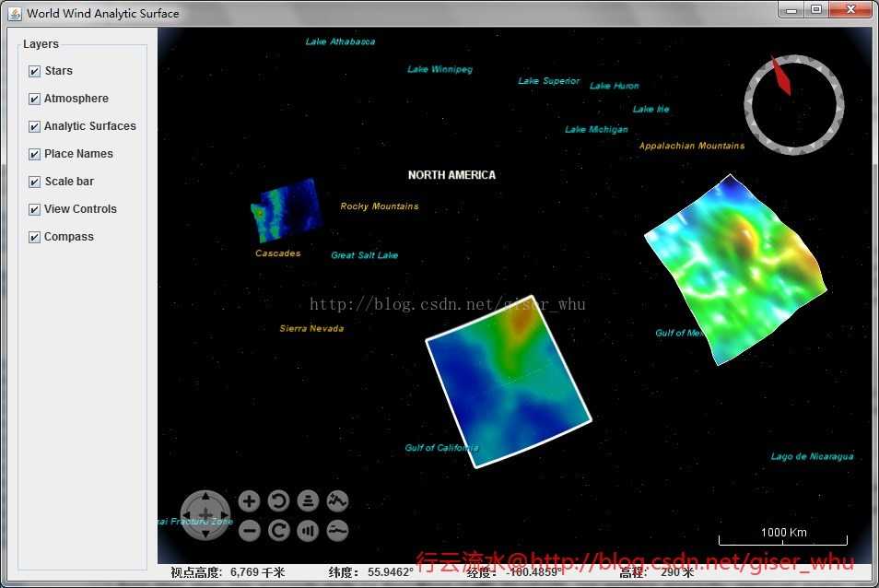The height and width of the screenshot is (588, 879).
Task: Click the Lago de Nicaragua label
Action: coord(813,456)
